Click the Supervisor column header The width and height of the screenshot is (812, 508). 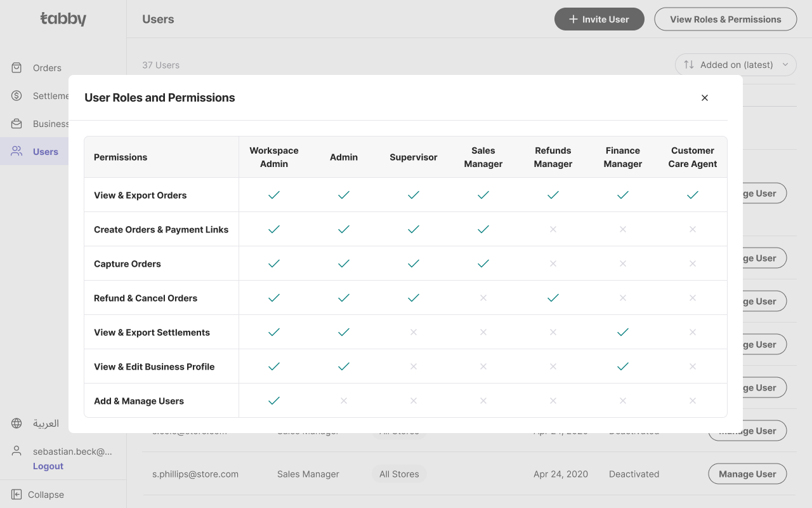pyautogui.click(x=414, y=157)
